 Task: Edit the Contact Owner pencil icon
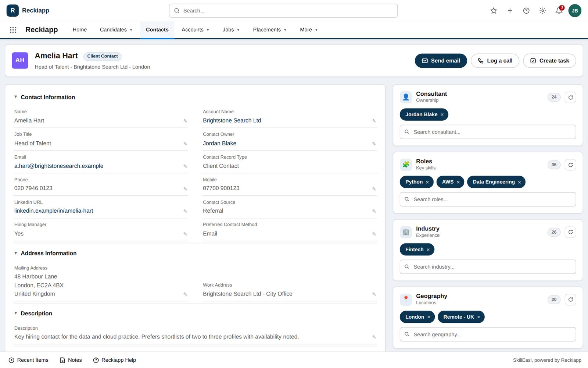[374, 144]
